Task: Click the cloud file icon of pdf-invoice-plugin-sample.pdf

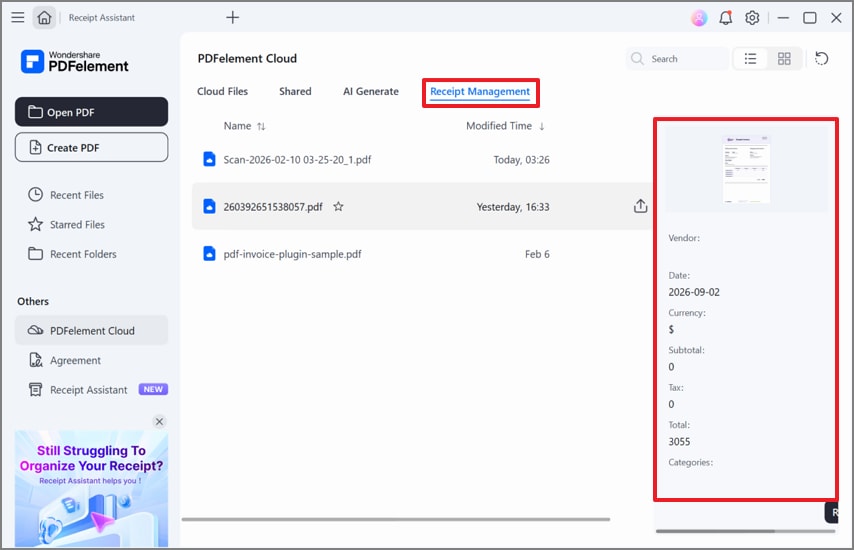Action: pyautogui.click(x=209, y=254)
